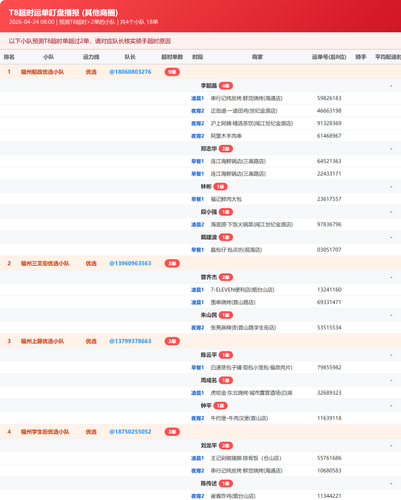Click order number 55761686

pyautogui.click(x=329, y=458)
